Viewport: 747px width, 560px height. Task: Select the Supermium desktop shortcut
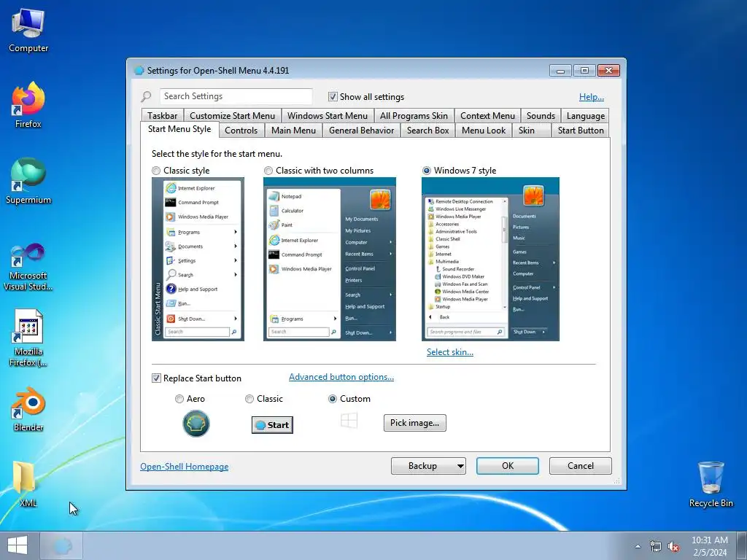[28, 182]
